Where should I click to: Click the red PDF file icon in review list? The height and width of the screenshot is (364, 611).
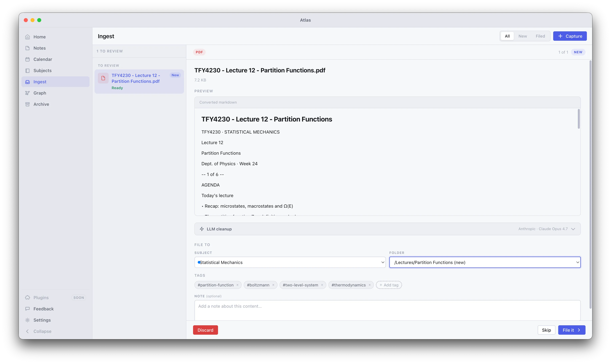[103, 78]
